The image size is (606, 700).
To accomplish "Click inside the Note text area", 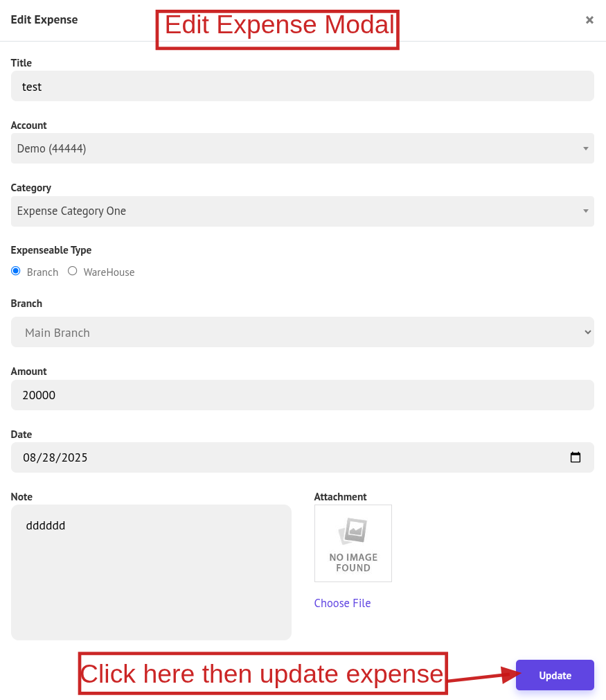I will tap(151, 572).
